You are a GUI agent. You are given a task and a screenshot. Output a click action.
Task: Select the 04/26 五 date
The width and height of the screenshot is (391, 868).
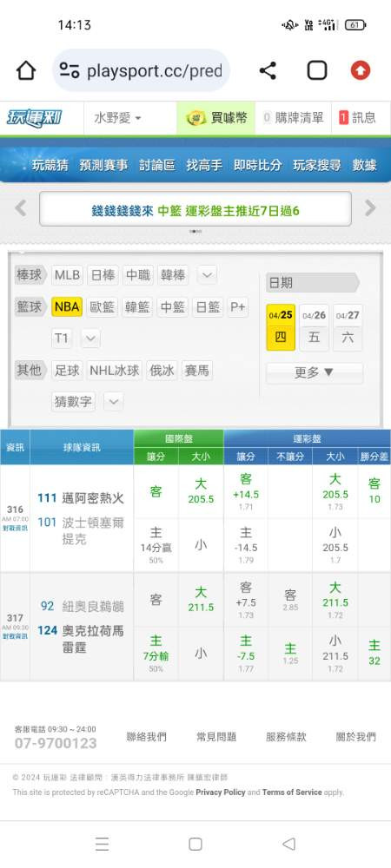point(314,327)
